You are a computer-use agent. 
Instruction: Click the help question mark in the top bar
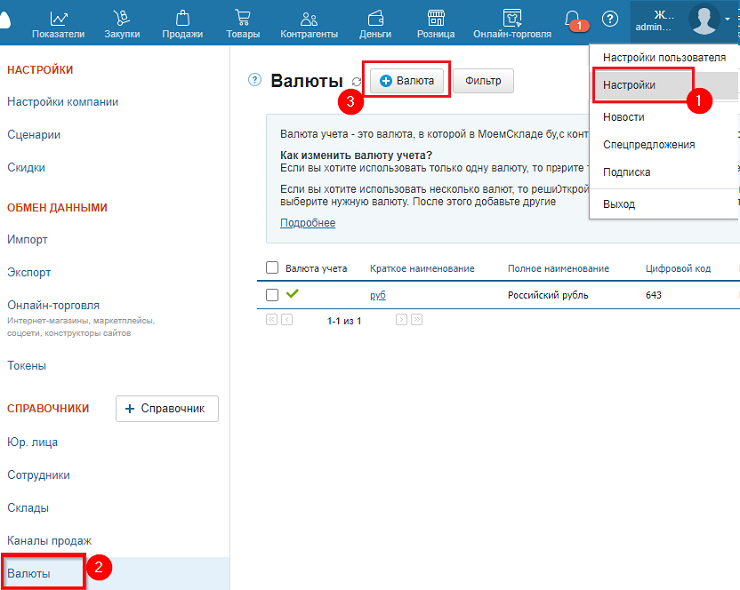[x=610, y=19]
